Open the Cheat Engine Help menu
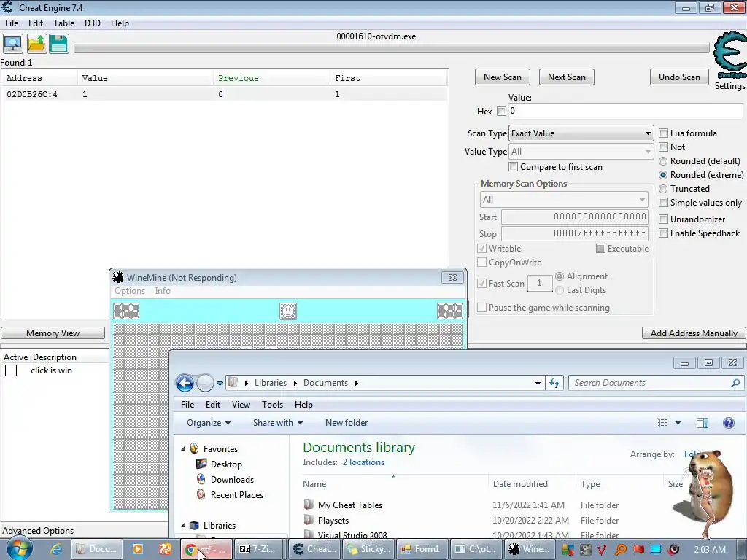This screenshot has height=560, width=747. tap(120, 23)
